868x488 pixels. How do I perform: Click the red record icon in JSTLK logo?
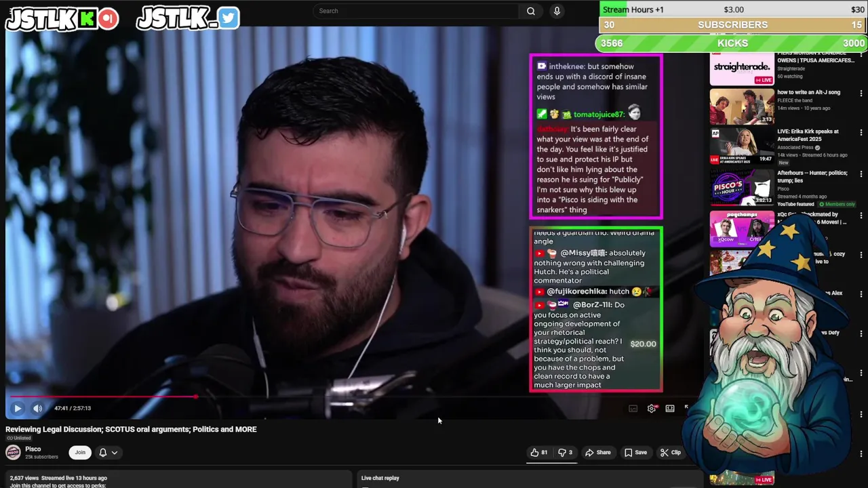coord(108,18)
